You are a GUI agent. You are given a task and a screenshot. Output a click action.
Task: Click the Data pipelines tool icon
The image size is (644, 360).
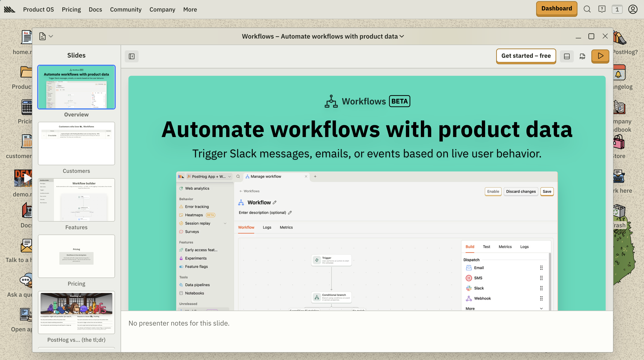[x=181, y=285]
